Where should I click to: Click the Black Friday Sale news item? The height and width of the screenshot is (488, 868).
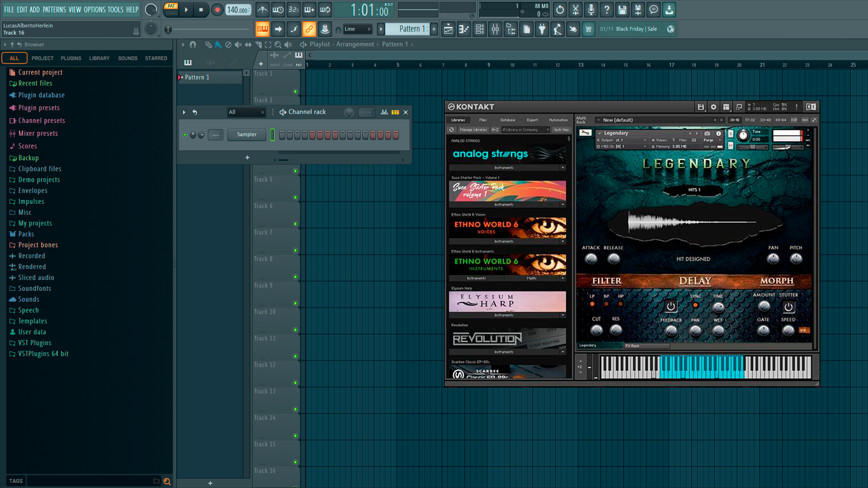(637, 29)
